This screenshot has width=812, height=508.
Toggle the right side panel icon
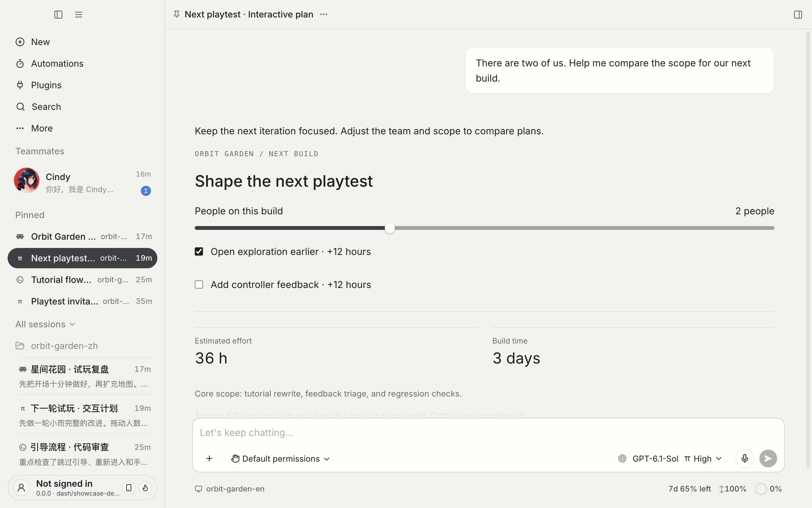(798, 15)
